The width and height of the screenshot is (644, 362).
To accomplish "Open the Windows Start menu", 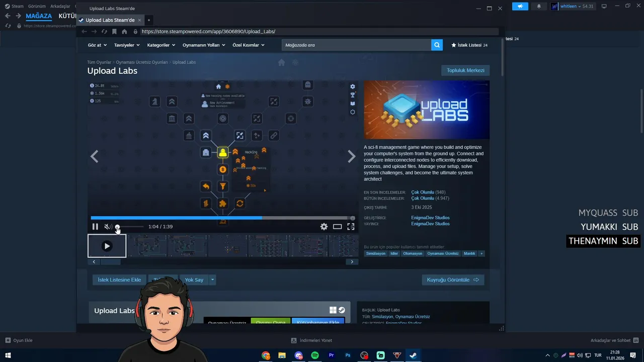I will coord(8,355).
